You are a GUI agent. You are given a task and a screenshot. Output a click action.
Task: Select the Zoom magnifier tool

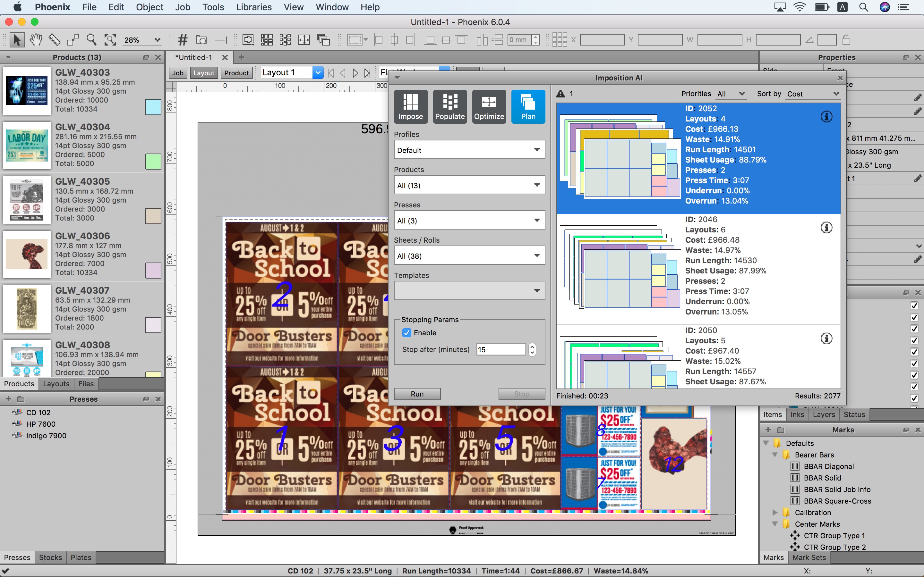point(91,40)
